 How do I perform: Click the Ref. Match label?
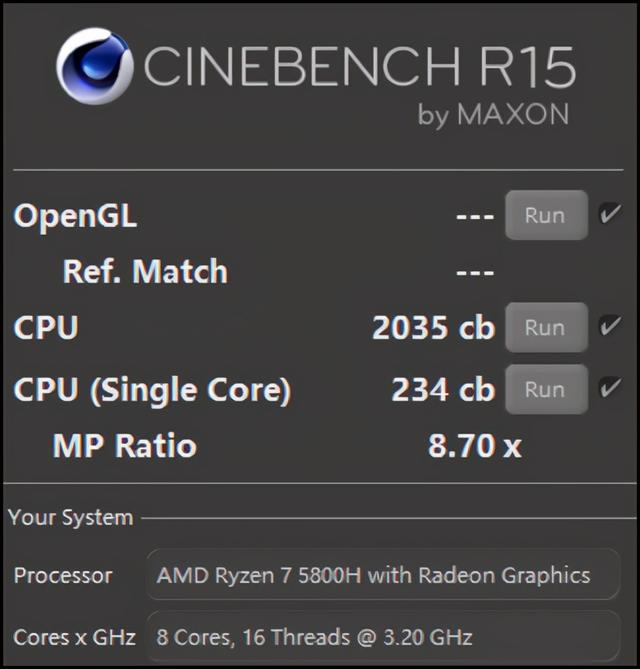click(145, 271)
